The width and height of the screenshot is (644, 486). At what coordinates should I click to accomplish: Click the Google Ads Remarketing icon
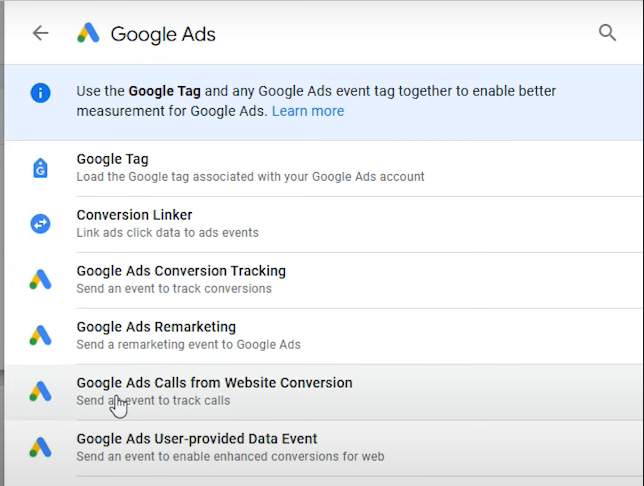click(40, 336)
